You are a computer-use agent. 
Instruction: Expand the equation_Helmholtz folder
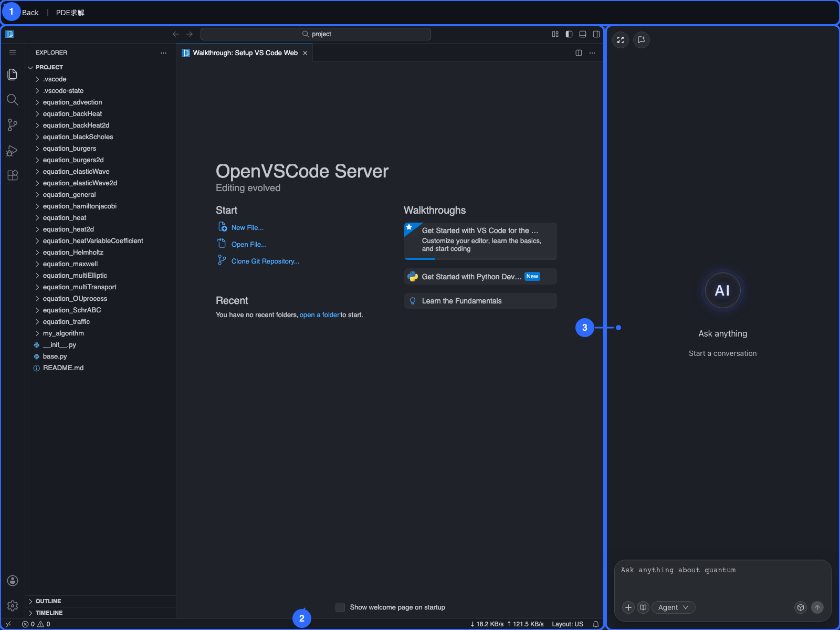point(101,253)
